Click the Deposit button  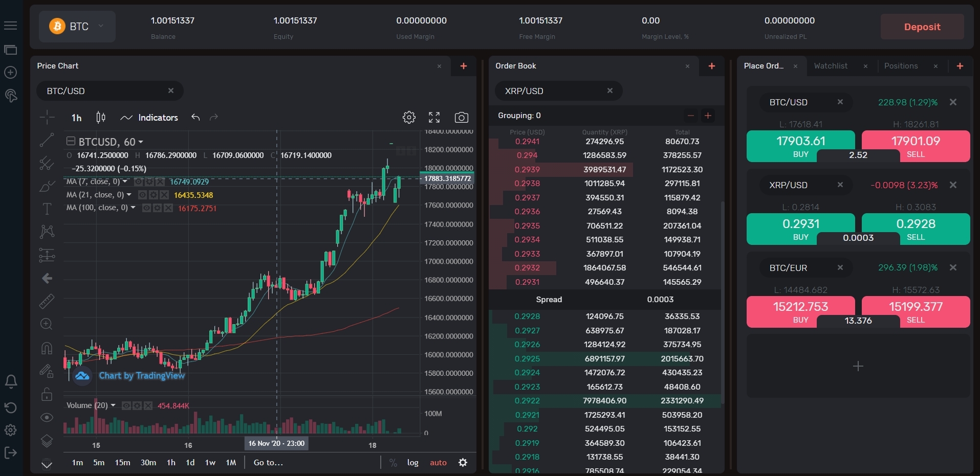(922, 27)
